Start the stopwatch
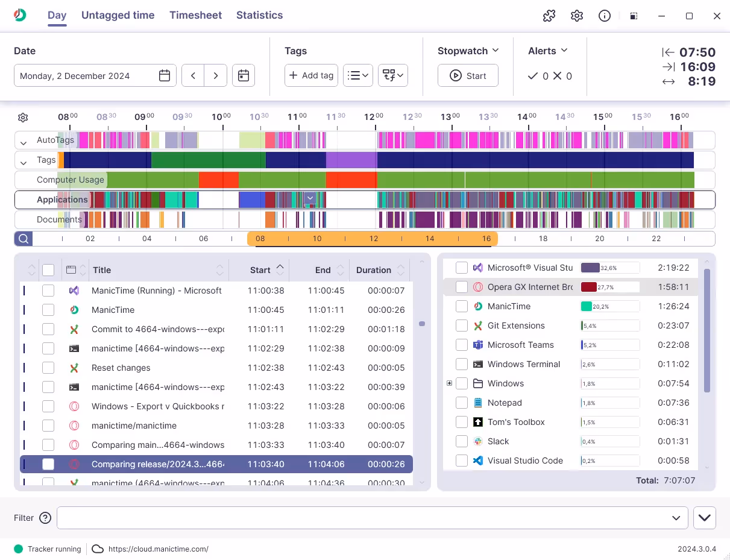 coord(468,75)
